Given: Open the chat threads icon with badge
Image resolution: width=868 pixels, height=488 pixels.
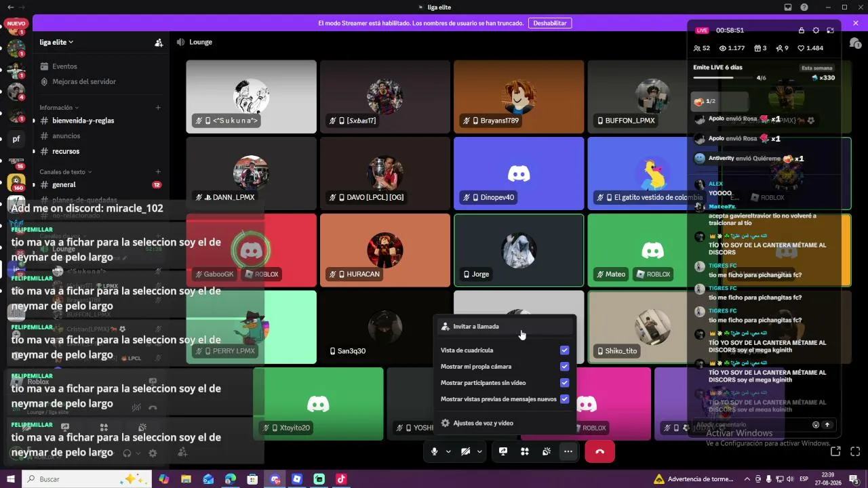Looking at the screenshot, I should tap(855, 42).
